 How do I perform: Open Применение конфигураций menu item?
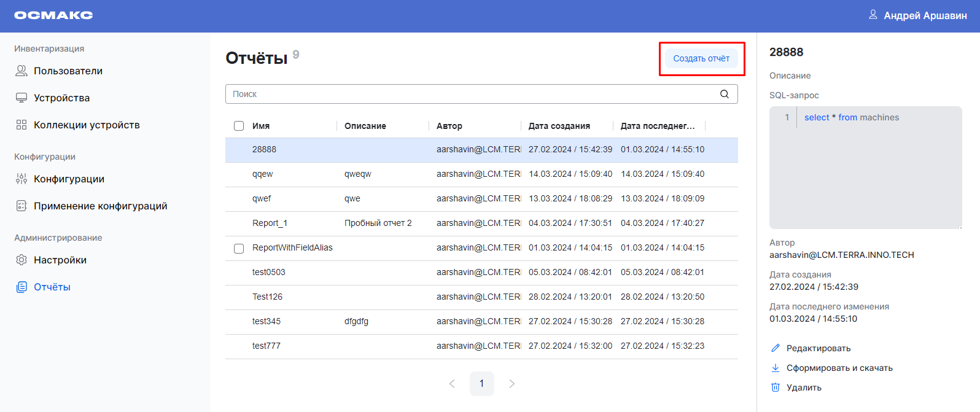click(100, 206)
